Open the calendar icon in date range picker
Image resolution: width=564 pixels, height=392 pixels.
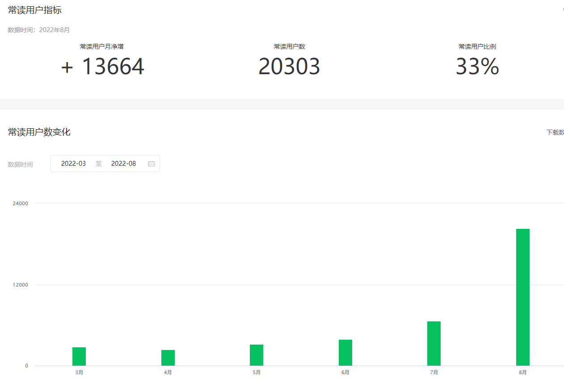152,164
